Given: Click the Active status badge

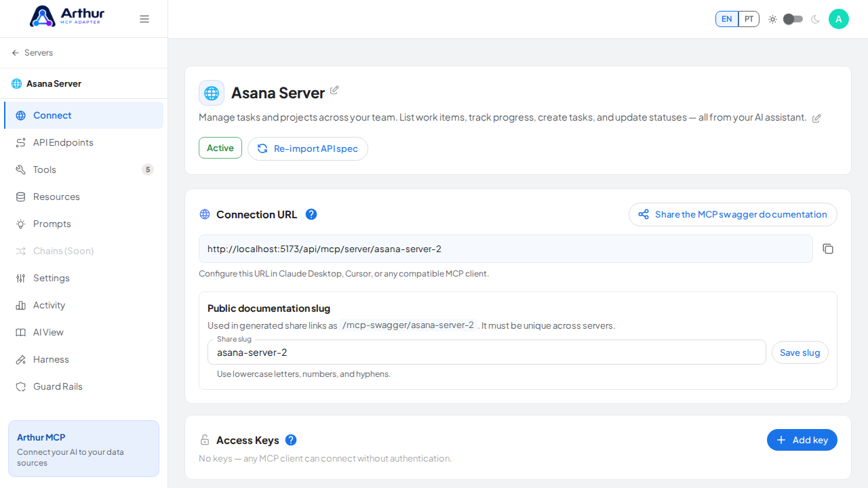Looking at the screenshot, I should (220, 148).
